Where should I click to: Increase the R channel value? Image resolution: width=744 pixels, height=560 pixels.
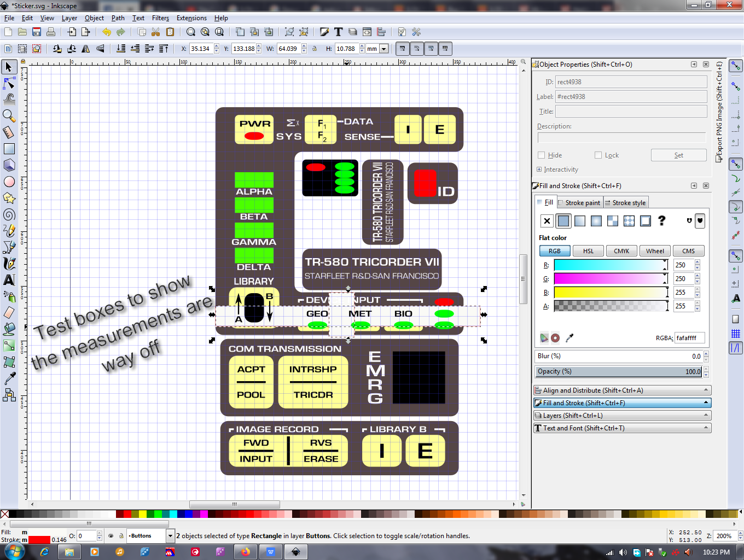point(698,262)
